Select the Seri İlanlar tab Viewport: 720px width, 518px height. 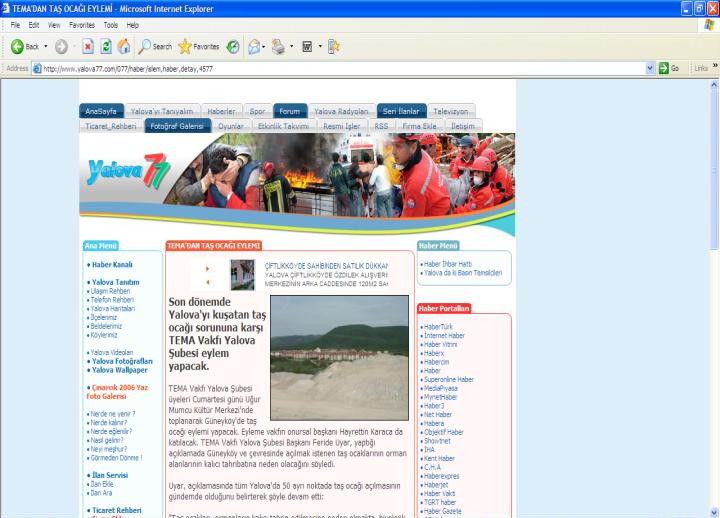coord(401,111)
